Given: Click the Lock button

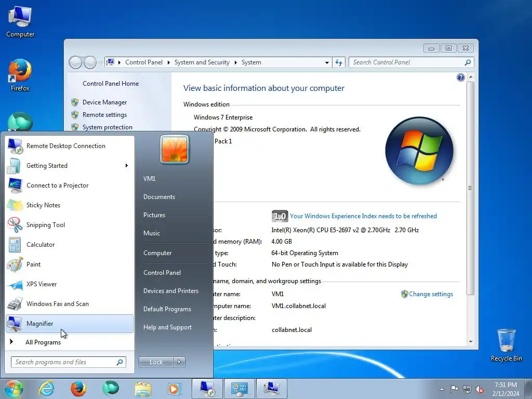Looking at the screenshot, I should [x=156, y=362].
